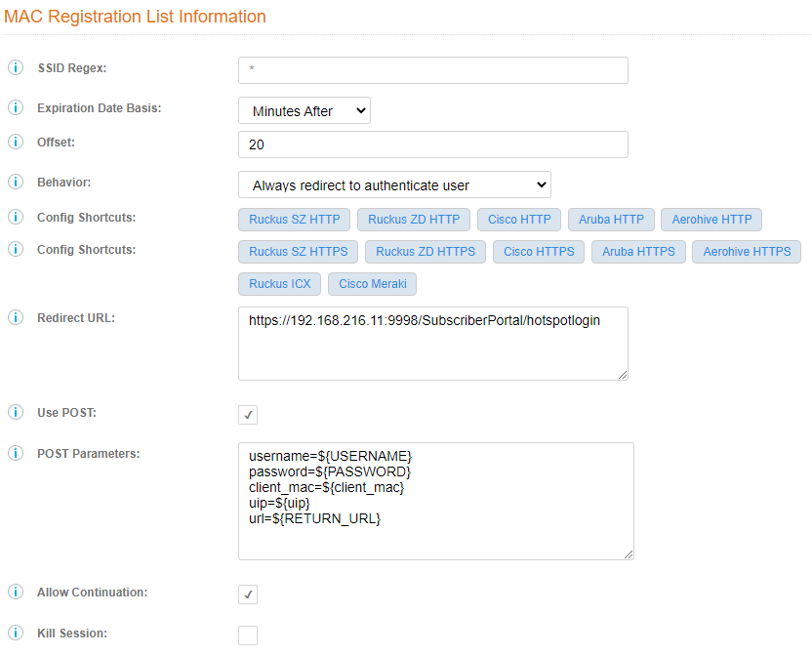
Task: Click info icon next to Kill Session
Action: [x=16, y=634]
